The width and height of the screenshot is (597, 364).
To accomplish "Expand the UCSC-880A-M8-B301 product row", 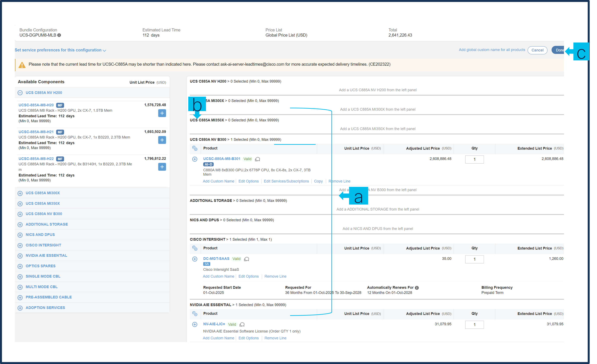I will (x=195, y=159).
